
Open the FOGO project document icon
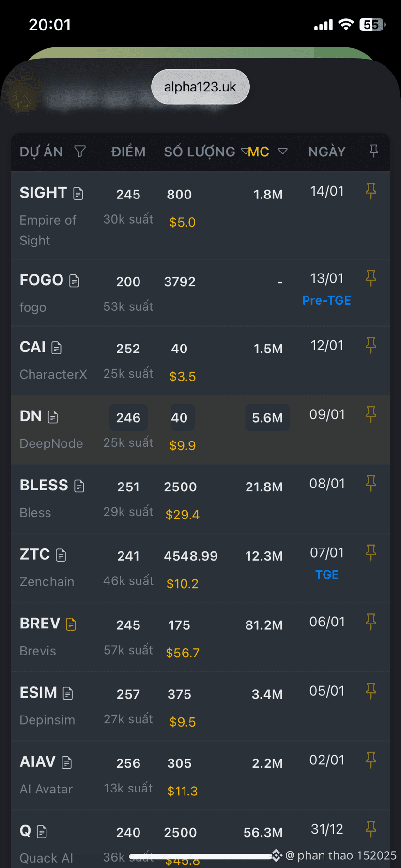pyautogui.click(x=74, y=281)
